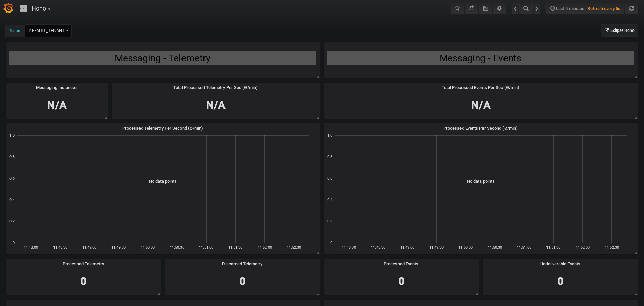Save the dashboard with the disk icon
644x306 pixels.
[x=485, y=8]
